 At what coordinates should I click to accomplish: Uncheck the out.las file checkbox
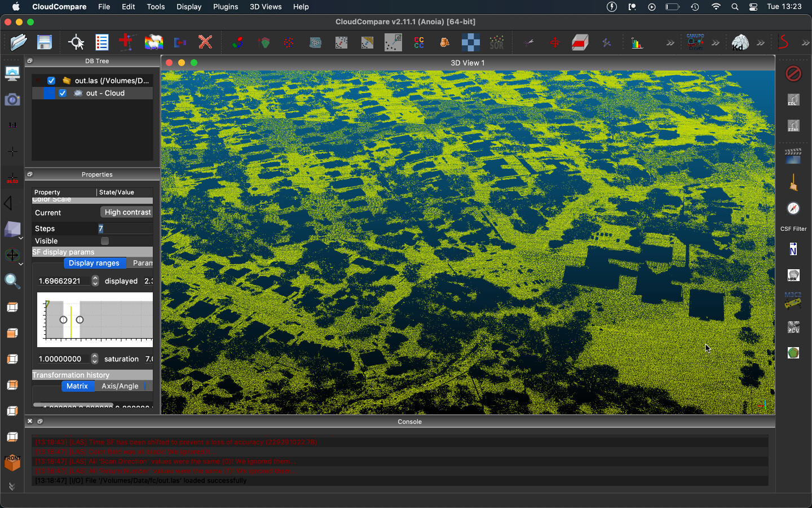51,81
